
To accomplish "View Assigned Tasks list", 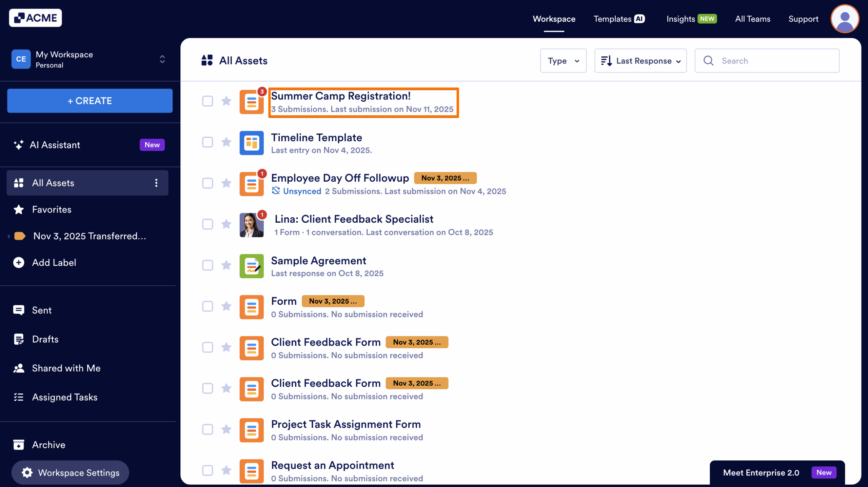I will [x=65, y=397].
